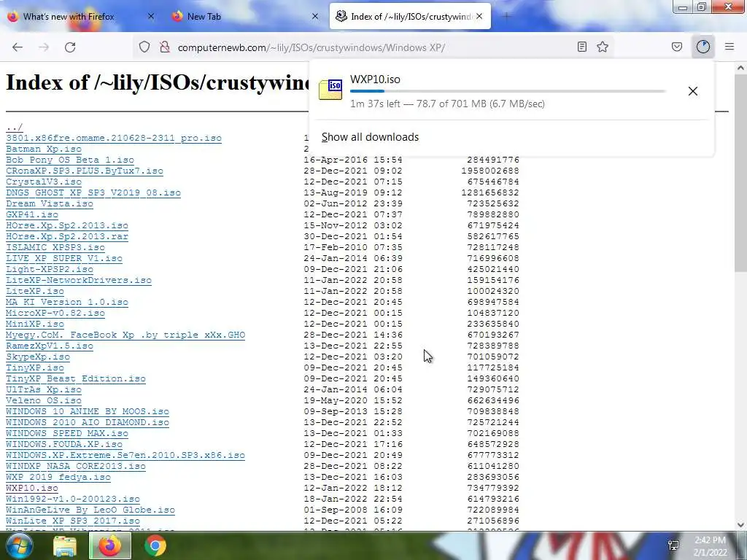Click the scrollbar down arrow

click(x=740, y=525)
